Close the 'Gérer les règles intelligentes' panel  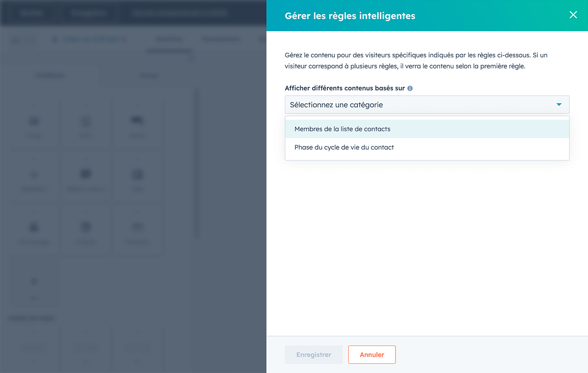click(573, 15)
